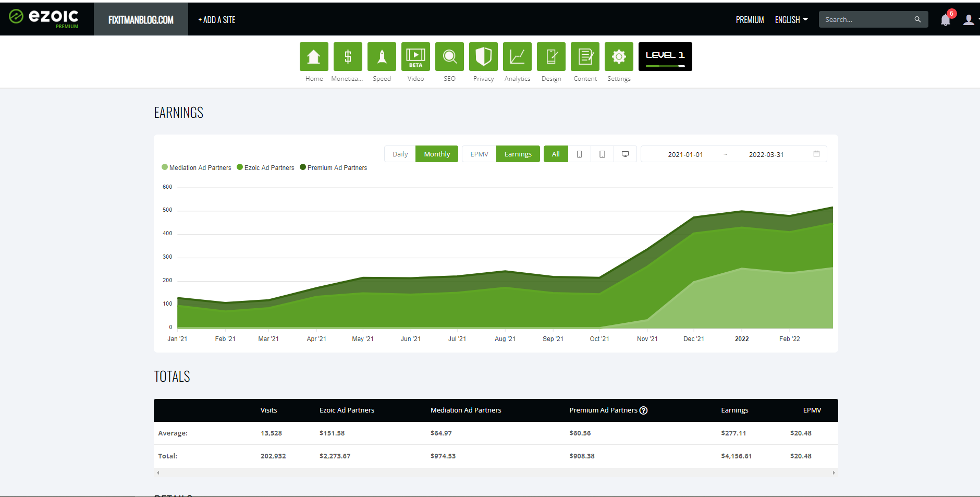The image size is (980, 497).
Task: Click the totals table horizontal scrollbar
Action: coord(496,472)
